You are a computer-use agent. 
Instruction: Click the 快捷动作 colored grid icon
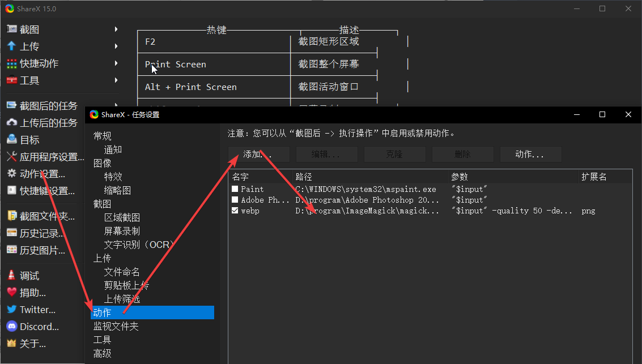(x=11, y=63)
